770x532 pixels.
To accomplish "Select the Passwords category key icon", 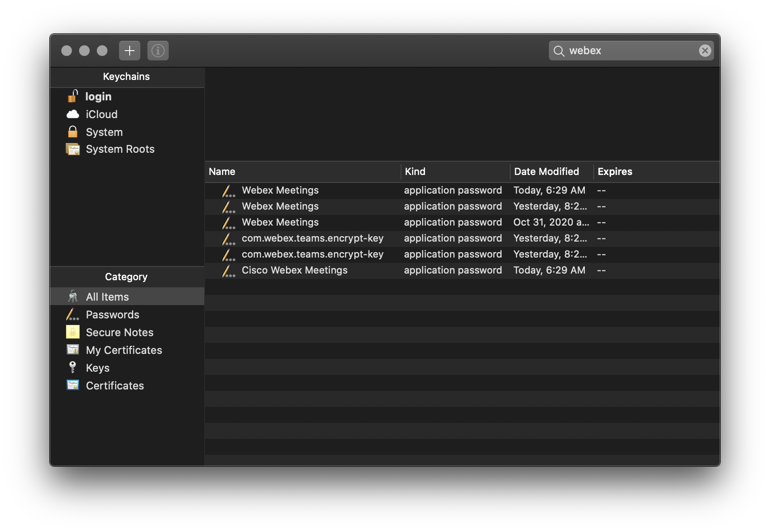I will (x=72, y=314).
